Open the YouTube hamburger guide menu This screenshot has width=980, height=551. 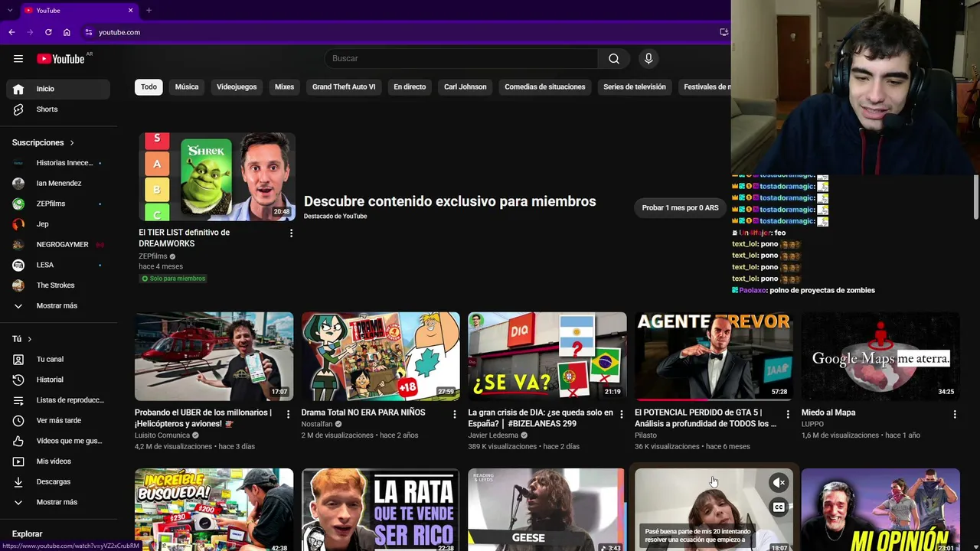point(18,59)
